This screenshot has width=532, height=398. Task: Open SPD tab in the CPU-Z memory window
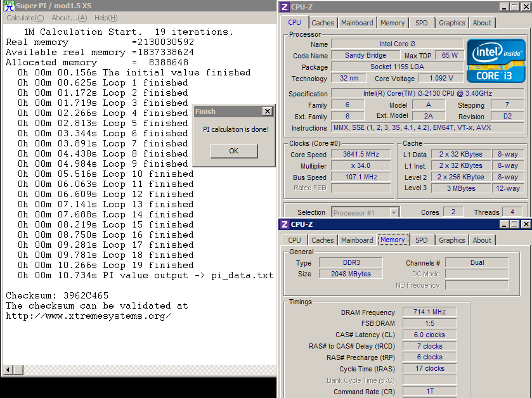(x=422, y=240)
